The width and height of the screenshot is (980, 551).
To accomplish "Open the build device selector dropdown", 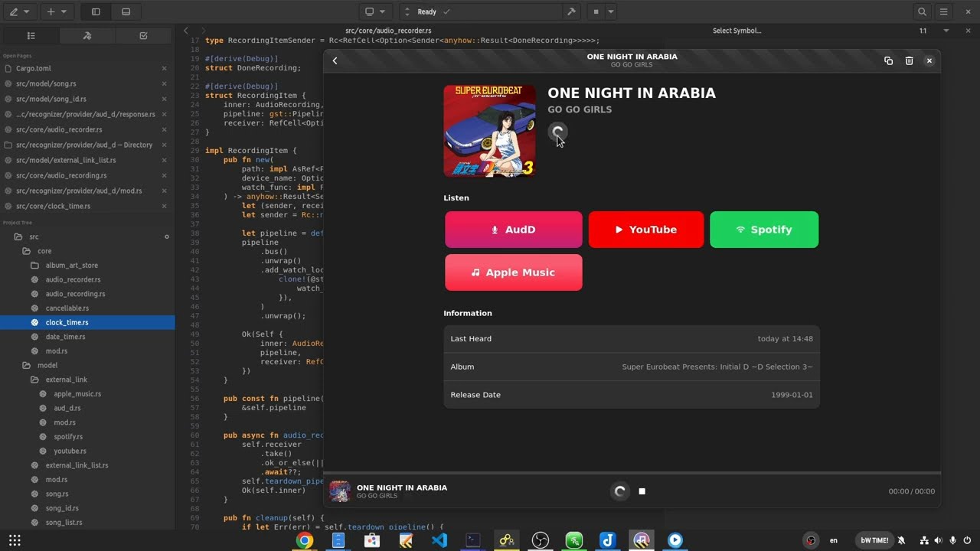I will coord(375,11).
